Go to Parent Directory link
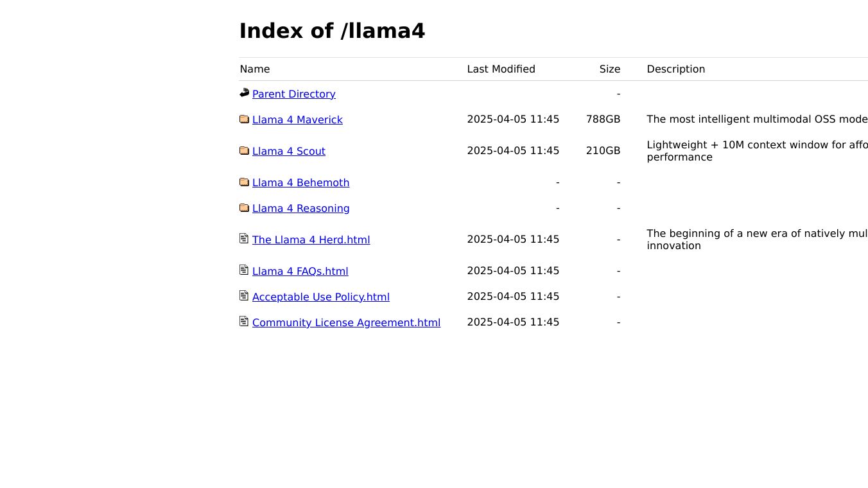Viewport: 868px width, 488px height. tap(293, 94)
